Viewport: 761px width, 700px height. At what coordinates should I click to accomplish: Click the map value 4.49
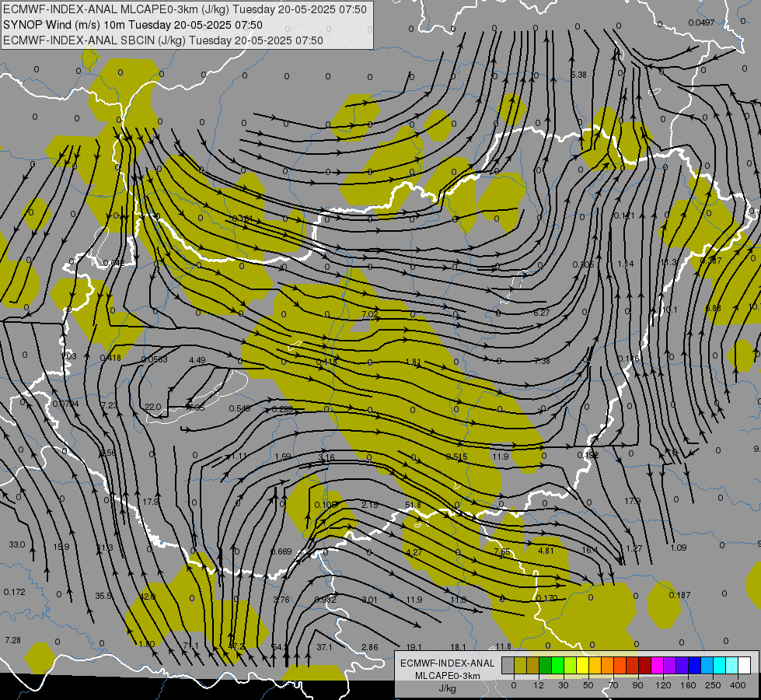(x=197, y=360)
